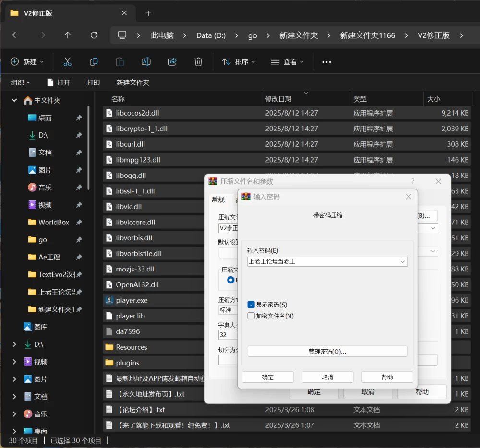Click the Rename icon in toolbar

[146, 62]
